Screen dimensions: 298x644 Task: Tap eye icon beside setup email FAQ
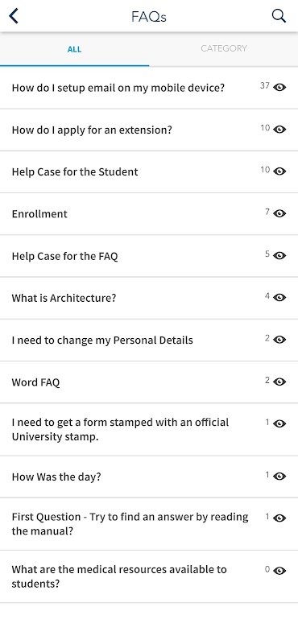(279, 87)
